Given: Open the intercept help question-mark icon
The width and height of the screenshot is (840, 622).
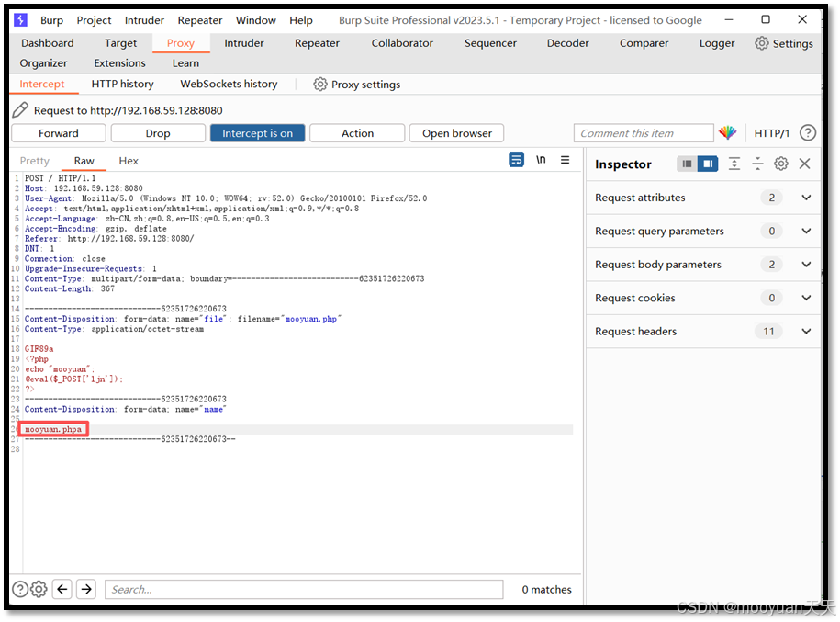Looking at the screenshot, I should [x=807, y=132].
